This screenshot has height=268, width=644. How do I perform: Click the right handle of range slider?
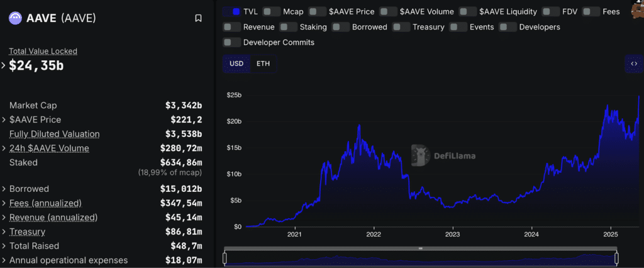click(616, 258)
